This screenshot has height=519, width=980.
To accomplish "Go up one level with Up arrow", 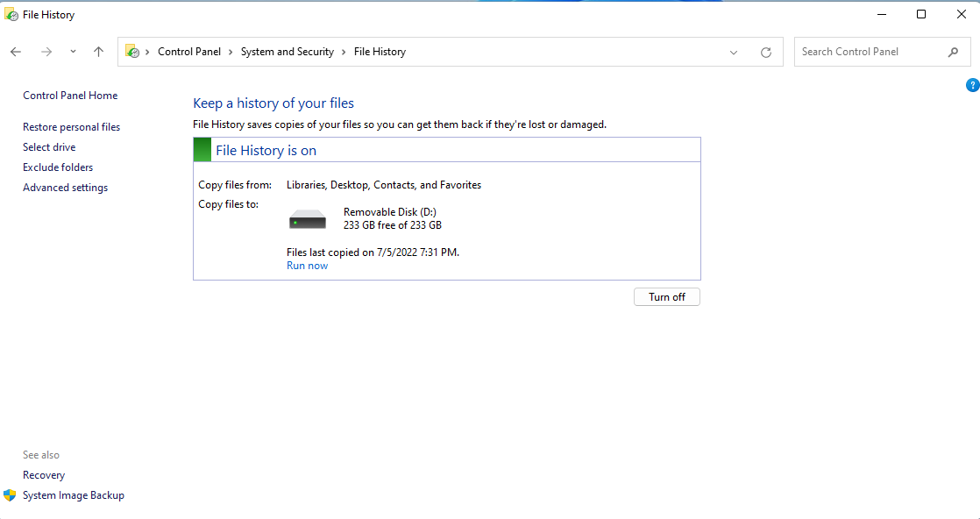I will click(x=98, y=52).
